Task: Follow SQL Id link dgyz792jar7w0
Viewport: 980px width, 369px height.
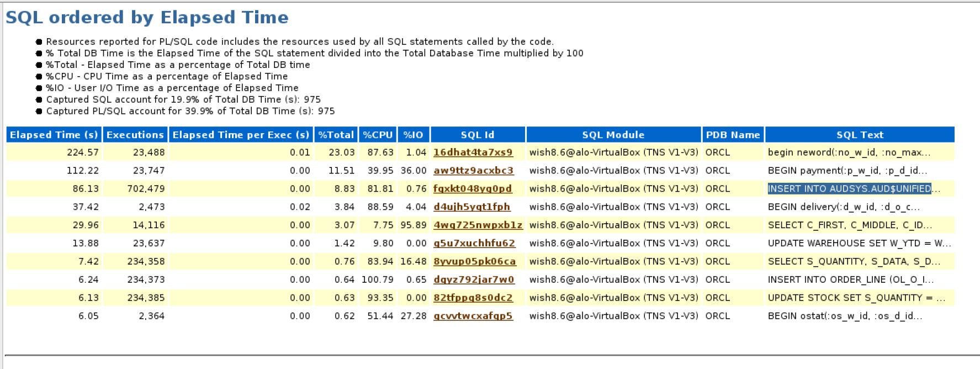Action: [x=474, y=280]
